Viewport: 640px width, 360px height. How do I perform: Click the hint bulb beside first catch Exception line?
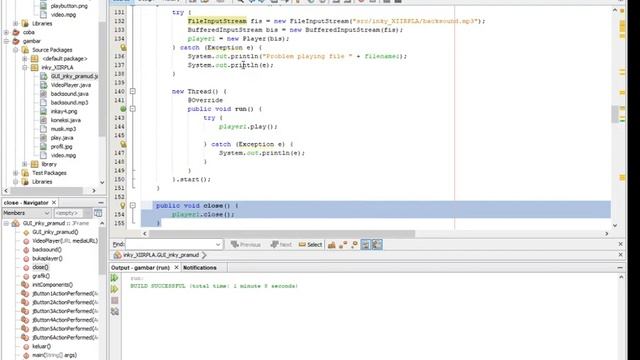[123, 48]
